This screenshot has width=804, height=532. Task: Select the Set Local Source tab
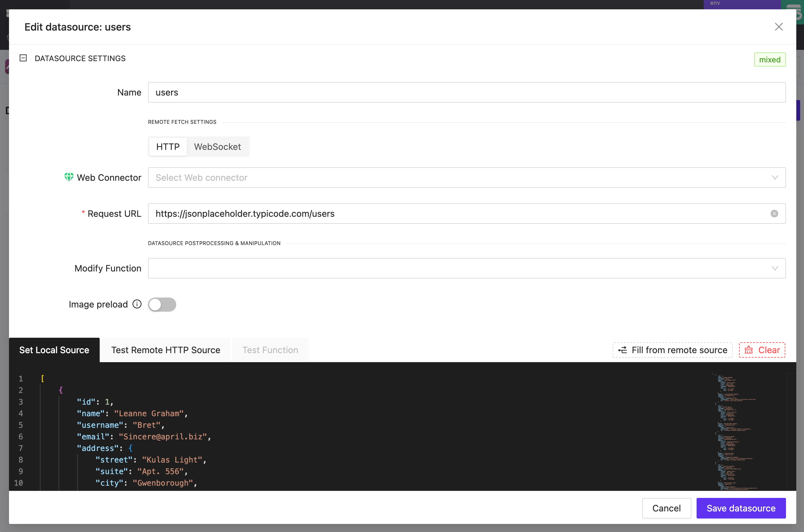point(54,350)
